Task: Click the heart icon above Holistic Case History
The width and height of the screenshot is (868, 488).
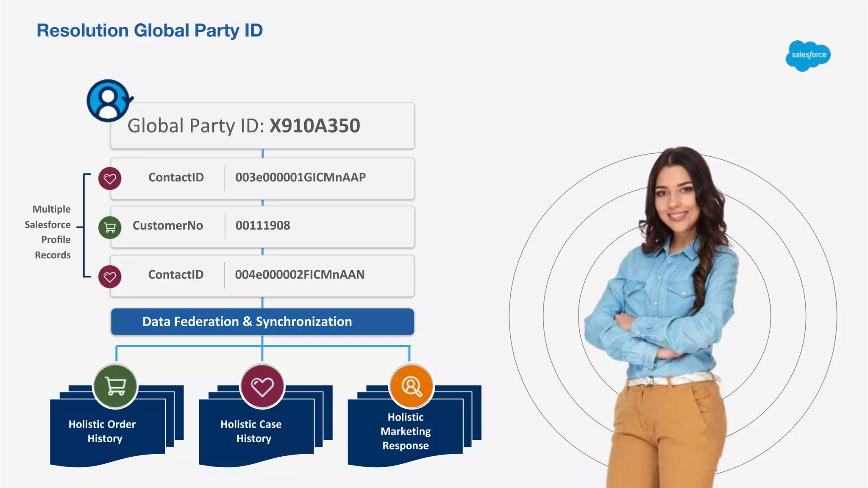Action: [262, 386]
